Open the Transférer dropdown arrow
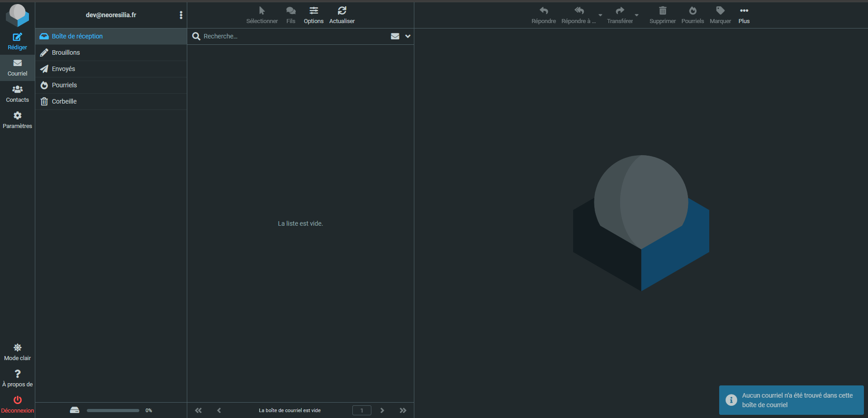This screenshot has height=418, width=868. click(636, 15)
